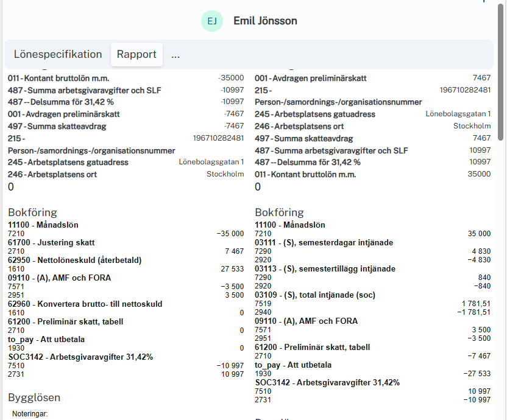Select 03109 - (S), total intjänade (soc)
This screenshot has height=420, width=507.
[x=315, y=295]
